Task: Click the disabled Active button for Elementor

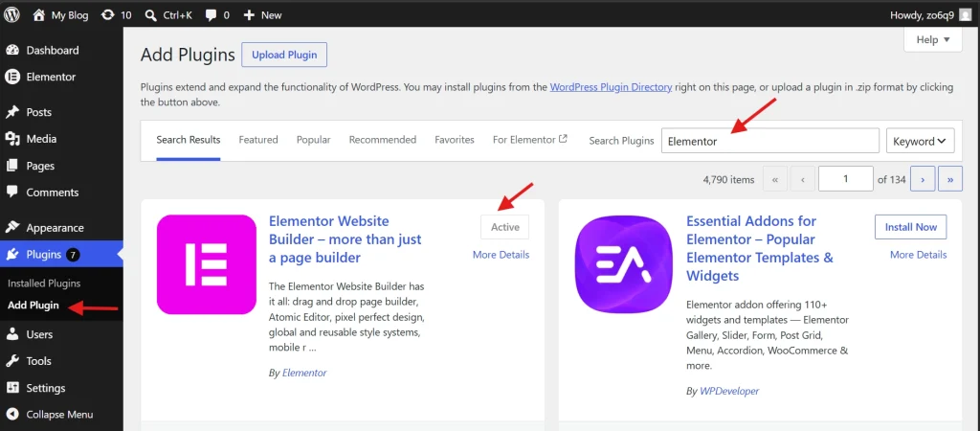Action: pyautogui.click(x=505, y=227)
